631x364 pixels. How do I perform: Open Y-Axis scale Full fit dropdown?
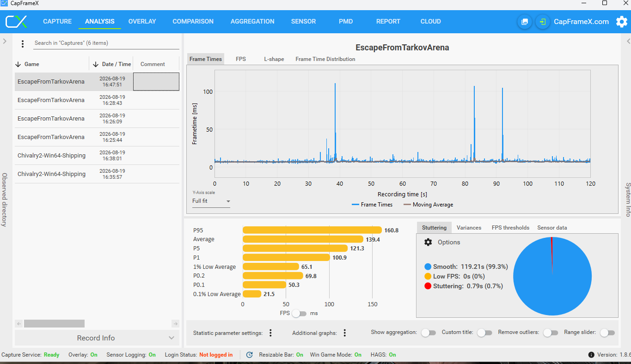pos(211,201)
